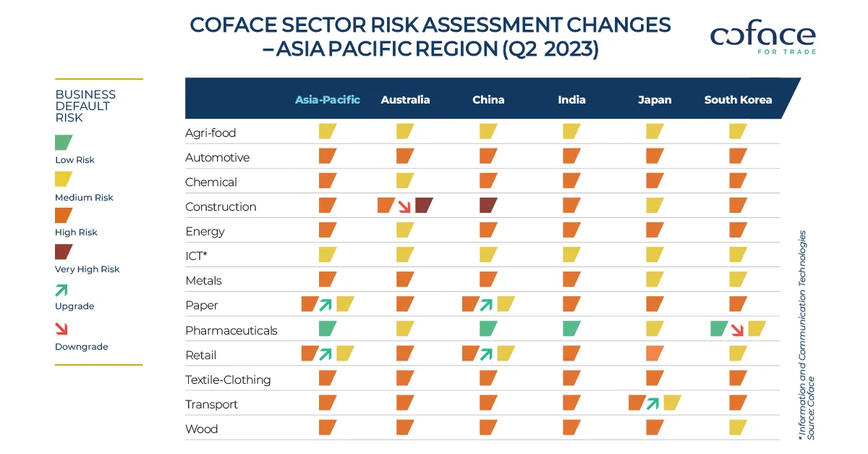Select the Asia-Pacific column header

[x=327, y=100]
